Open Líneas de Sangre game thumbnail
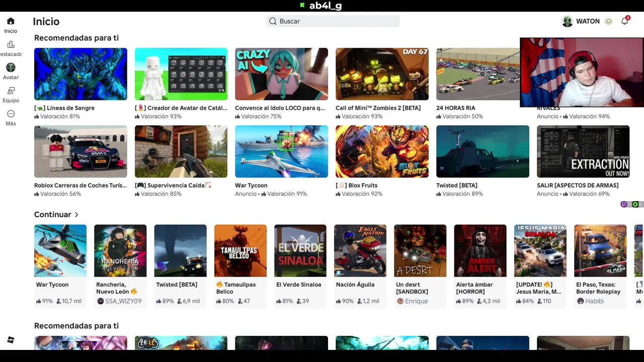The height and width of the screenshot is (362, 644). [x=80, y=74]
